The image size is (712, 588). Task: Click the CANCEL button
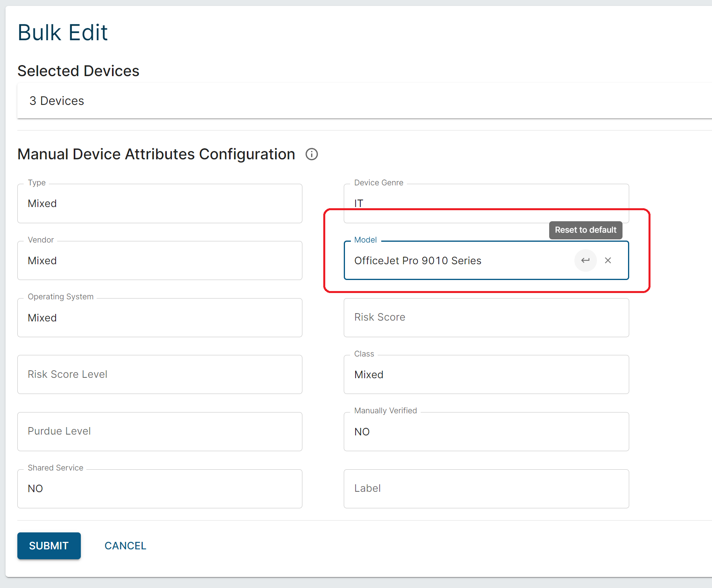tap(125, 546)
